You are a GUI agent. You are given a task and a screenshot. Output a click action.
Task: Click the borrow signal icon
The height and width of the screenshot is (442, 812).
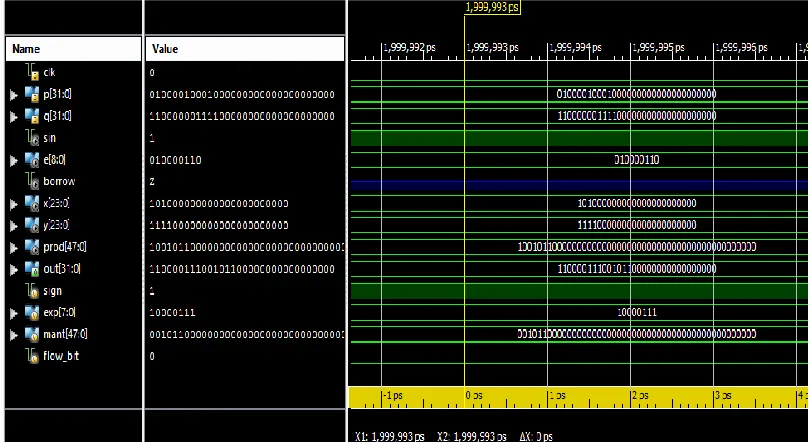(x=32, y=182)
